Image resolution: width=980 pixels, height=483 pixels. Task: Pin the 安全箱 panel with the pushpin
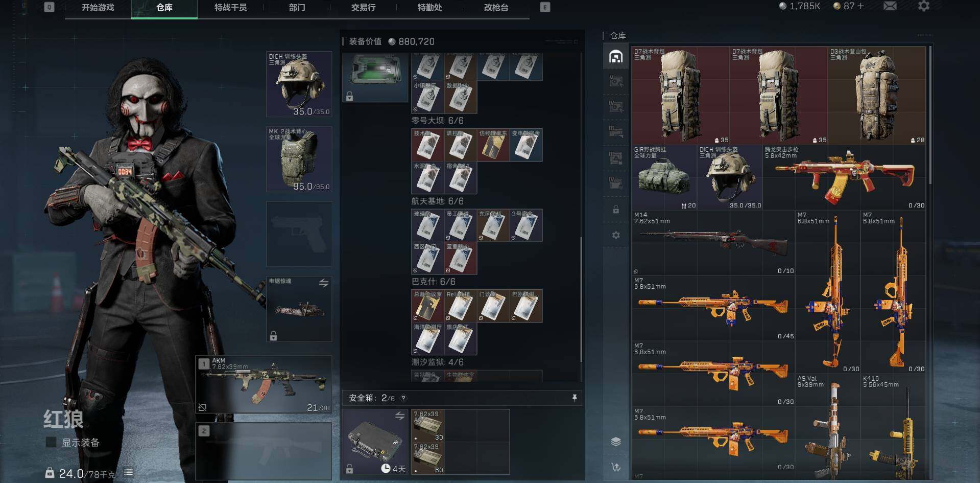click(x=575, y=398)
